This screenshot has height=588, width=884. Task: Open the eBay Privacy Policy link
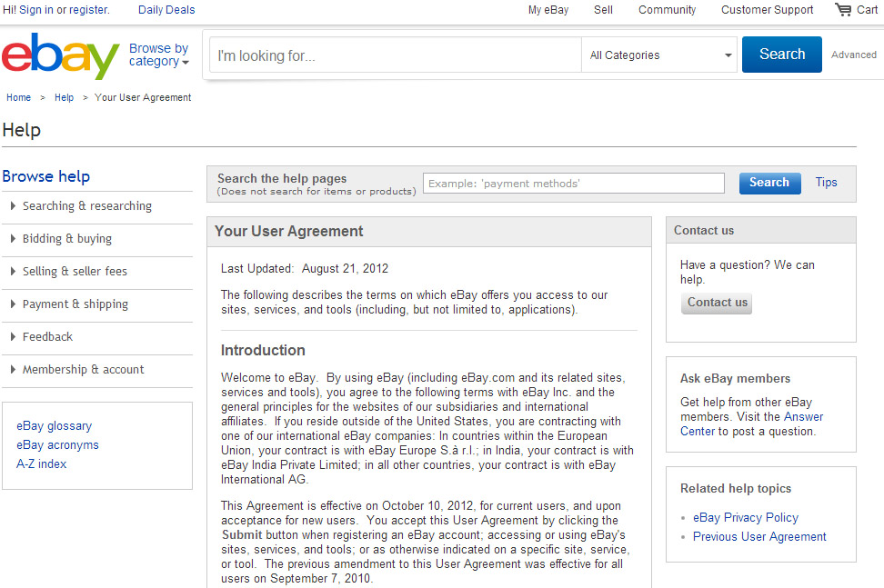(745, 518)
